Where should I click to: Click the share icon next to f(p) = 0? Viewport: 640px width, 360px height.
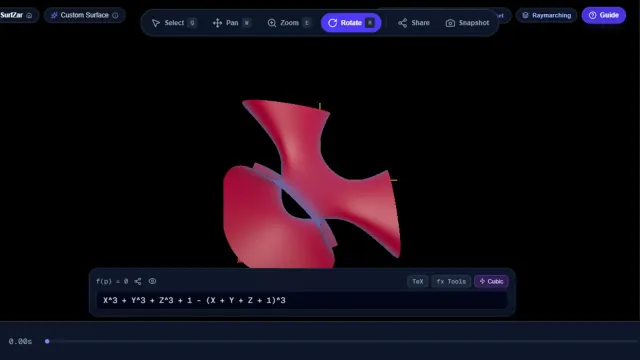138,281
